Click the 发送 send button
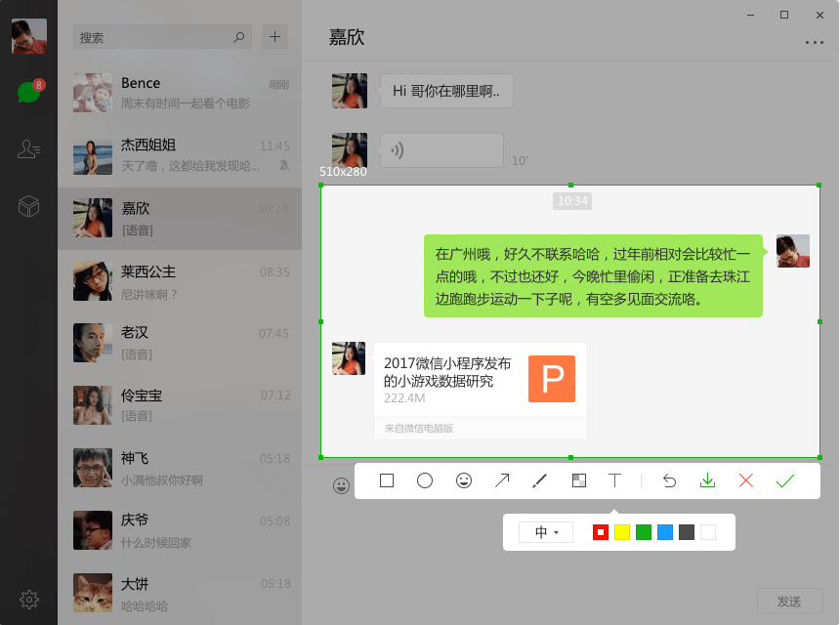The width and height of the screenshot is (840, 625). [789, 601]
